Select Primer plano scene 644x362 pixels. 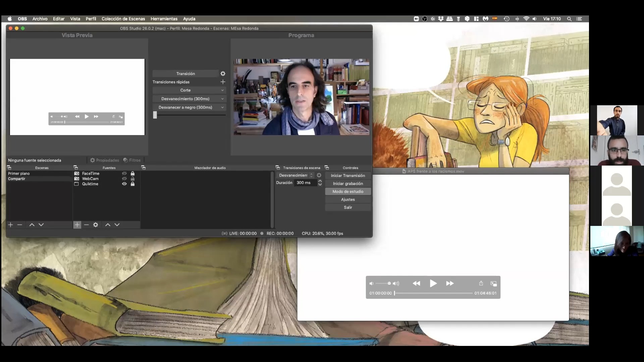(39, 173)
